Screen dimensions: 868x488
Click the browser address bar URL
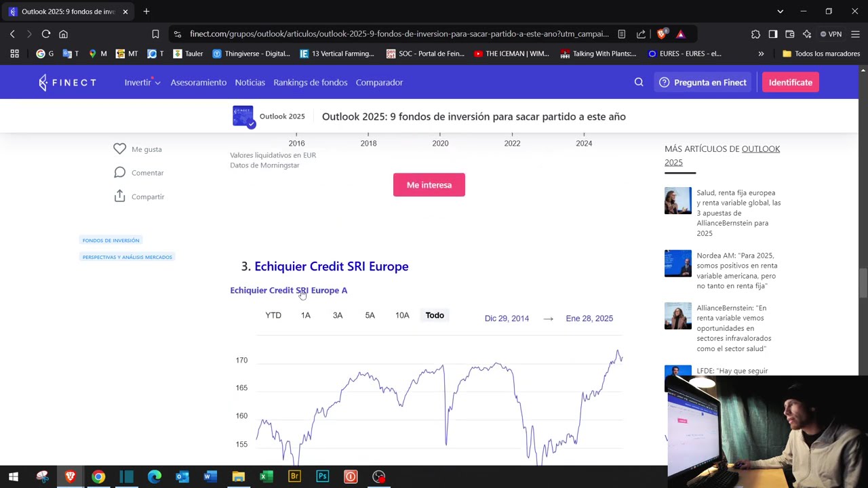[x=399, y=34]
